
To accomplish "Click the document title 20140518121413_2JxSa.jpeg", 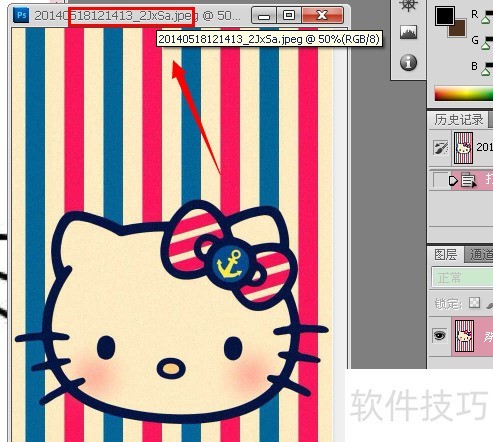I will 116,15.
